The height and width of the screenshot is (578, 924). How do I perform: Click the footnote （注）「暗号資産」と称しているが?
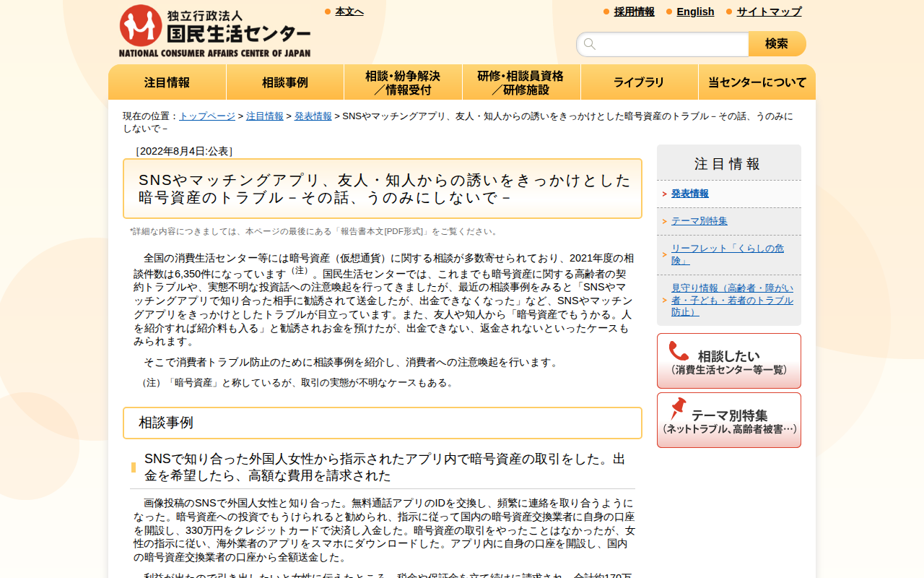(298, 383)
